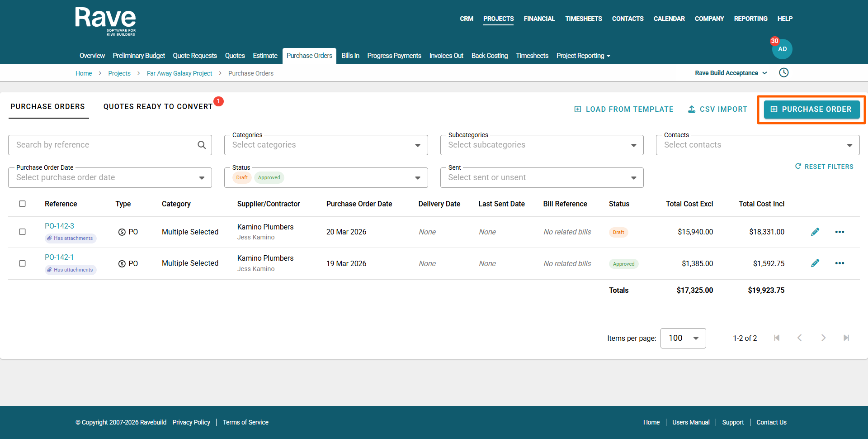Jump to the last page icon
The width and height of the screenshot is (868, 439).
[846, 338]
